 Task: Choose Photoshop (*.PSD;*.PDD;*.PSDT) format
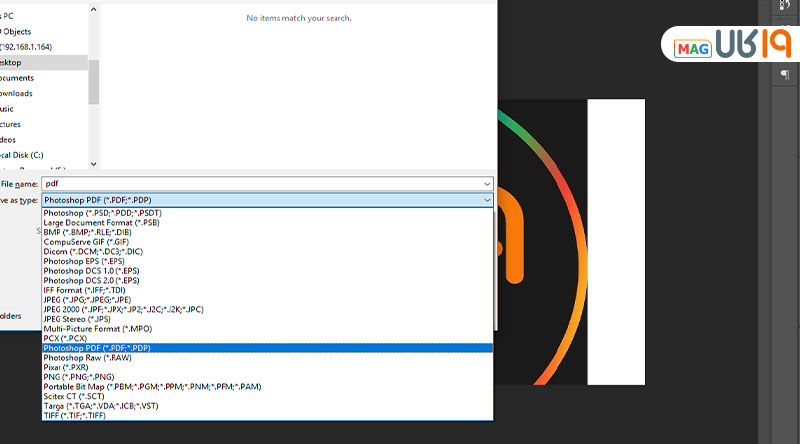point(102,213)
